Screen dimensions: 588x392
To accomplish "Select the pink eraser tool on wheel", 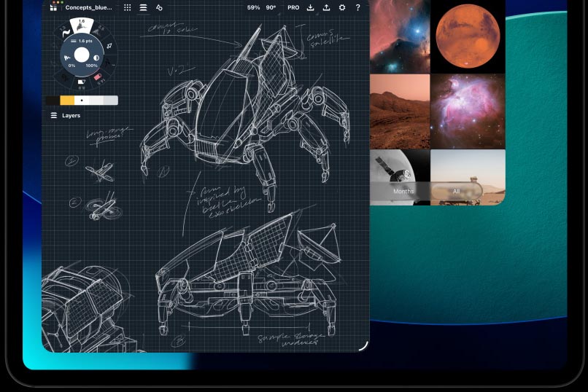I will coord(97,77).
